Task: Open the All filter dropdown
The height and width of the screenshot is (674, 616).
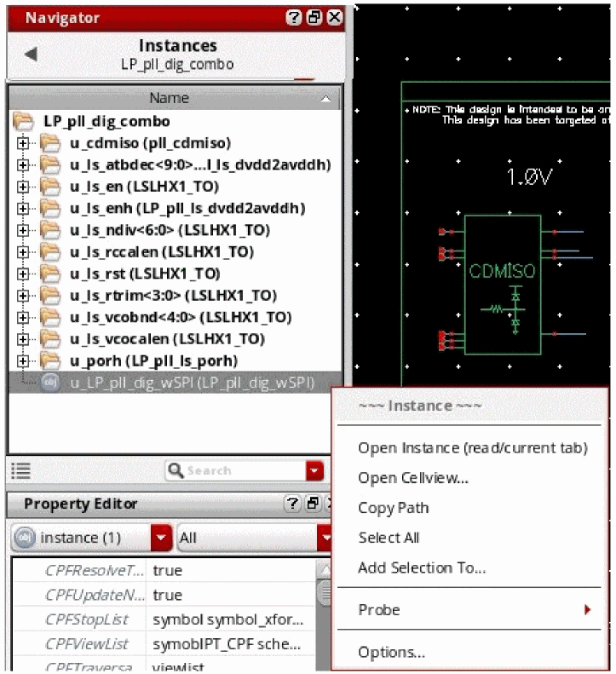Action: pyautogui.click(x=325, y=538)
